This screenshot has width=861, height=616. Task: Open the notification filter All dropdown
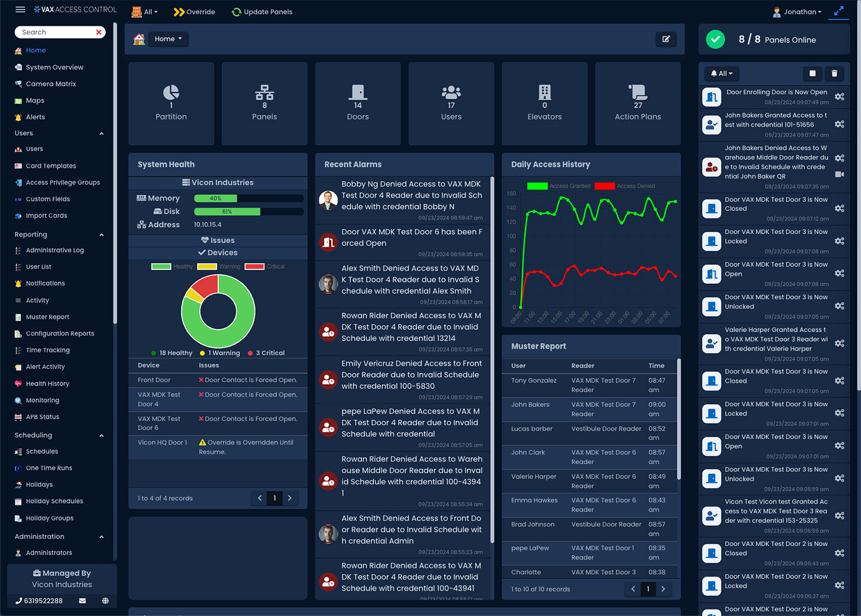(721, 73)
